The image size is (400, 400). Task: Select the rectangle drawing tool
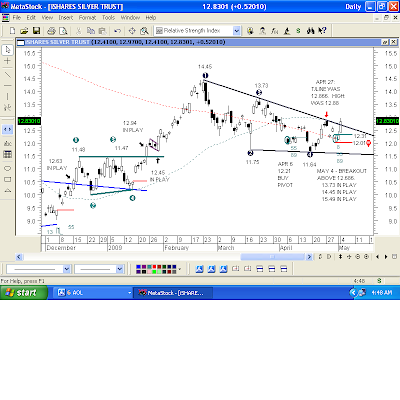pyautogui.click(x=7, y=180)
